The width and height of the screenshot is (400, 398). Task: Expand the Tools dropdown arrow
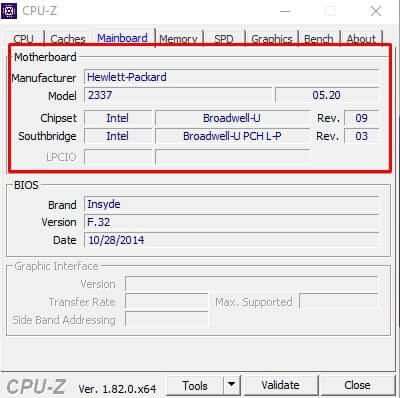[231, 386]
